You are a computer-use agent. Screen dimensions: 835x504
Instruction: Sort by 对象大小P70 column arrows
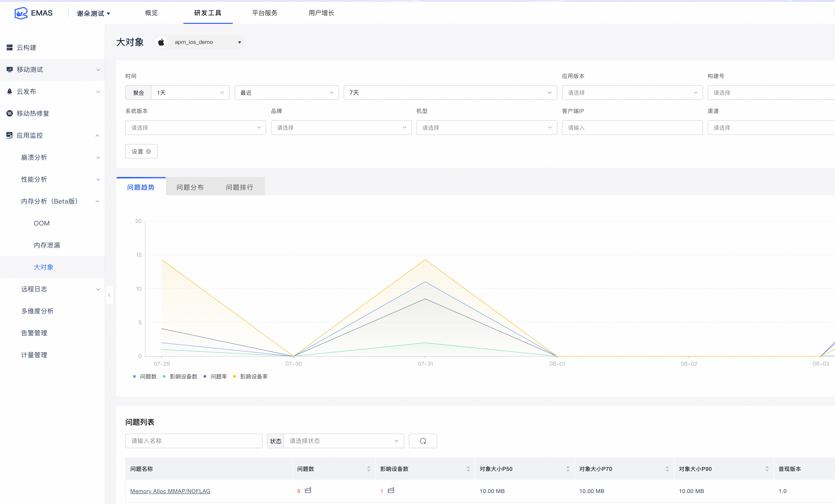tap(667, 469)
